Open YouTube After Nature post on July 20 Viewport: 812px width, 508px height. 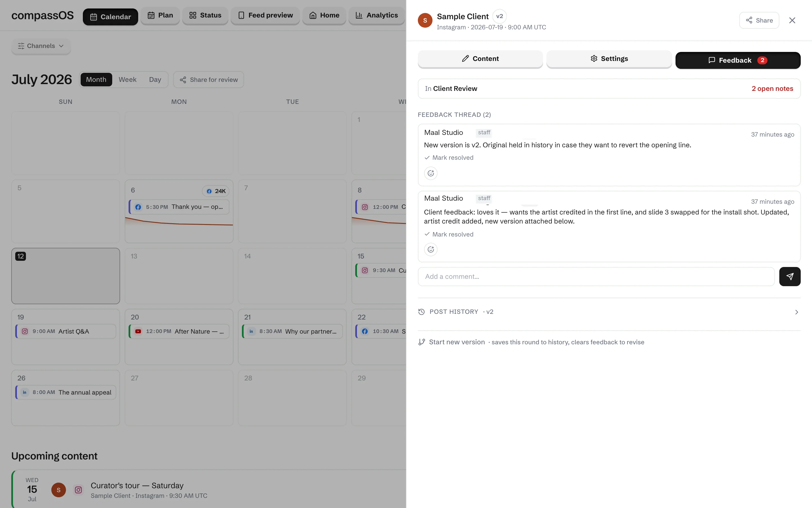pos(179,331)
